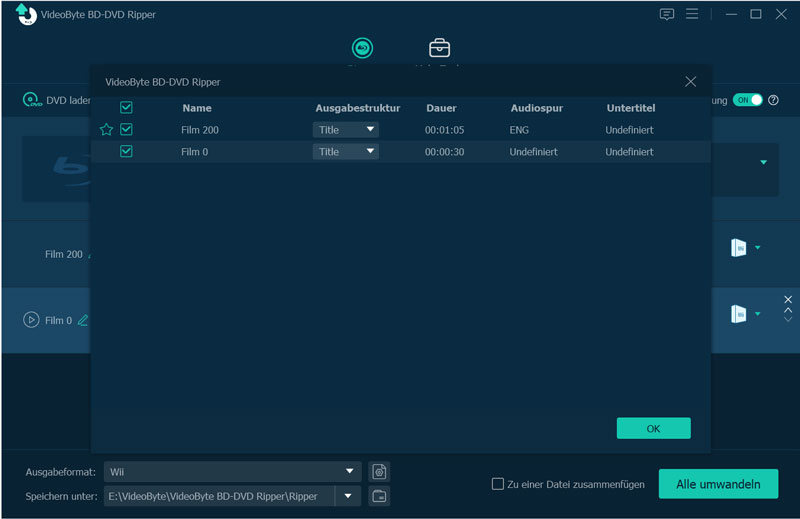Viewport: 800px width, 519px height.
Task: Play the Film 0 preview
Action: point(31,320)
